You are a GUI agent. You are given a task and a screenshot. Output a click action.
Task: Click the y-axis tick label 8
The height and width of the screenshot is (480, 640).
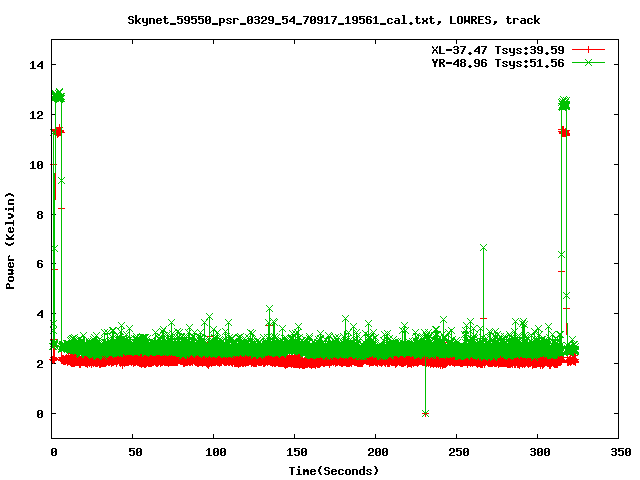click(40, 215)
